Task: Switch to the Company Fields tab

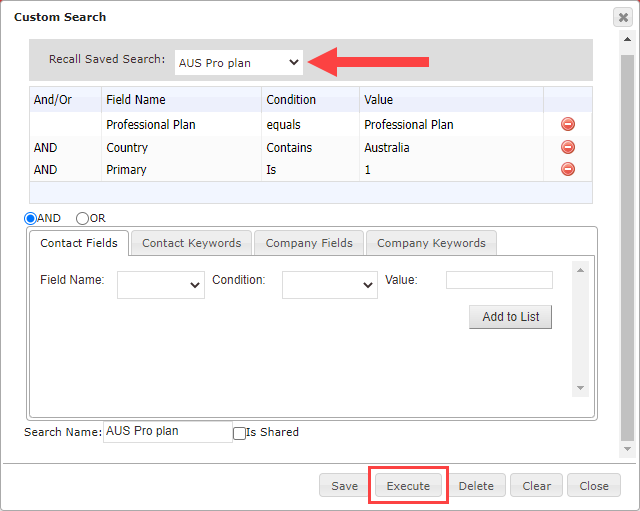Action: coord(309,243)
